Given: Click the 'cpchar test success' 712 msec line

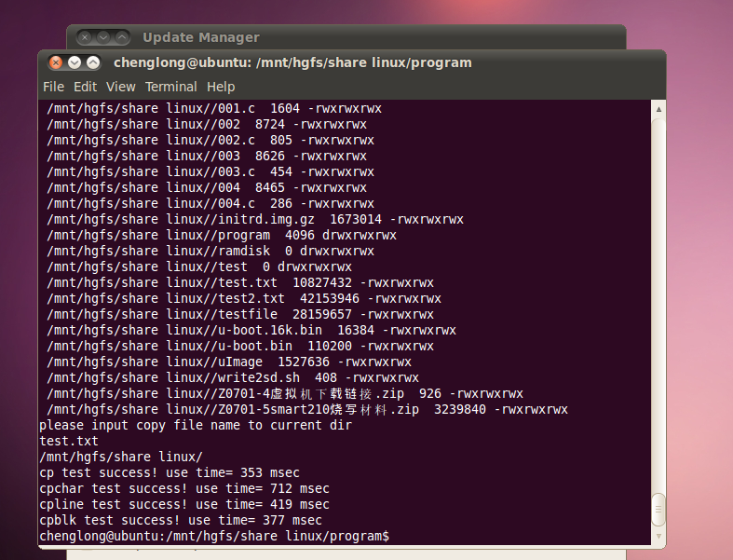Looking at the screenshot, I should click(184, 489).
